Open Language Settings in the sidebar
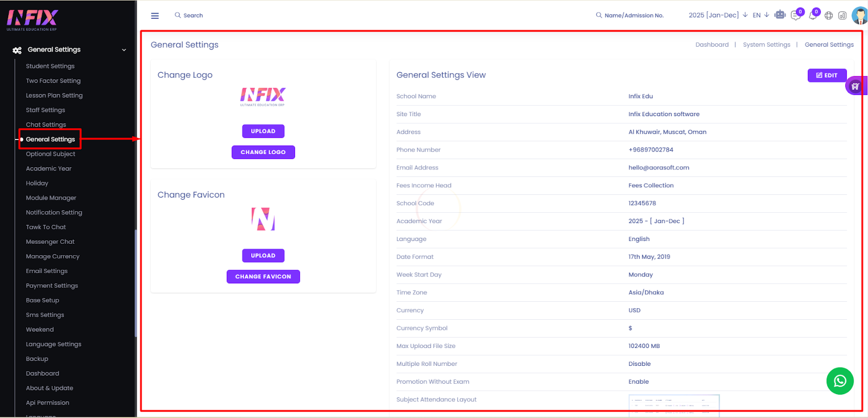 click(x=54, y=345)
